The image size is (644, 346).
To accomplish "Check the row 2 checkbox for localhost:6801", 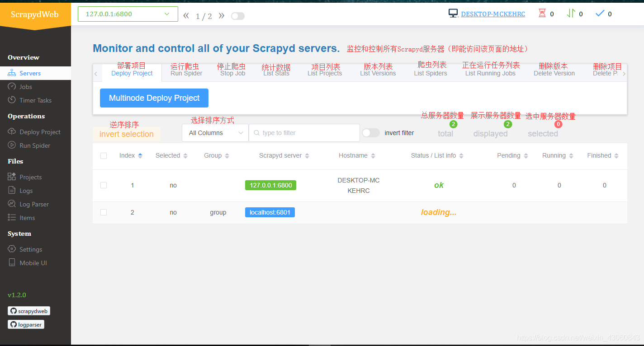I will click(104, 212).
